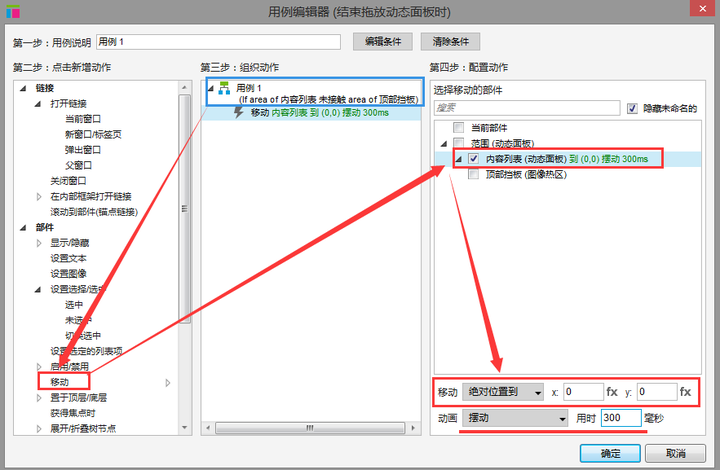720x470 pixels.
Task: Expand the 在内部框架打开链接 node
Action: click(39, 196)
